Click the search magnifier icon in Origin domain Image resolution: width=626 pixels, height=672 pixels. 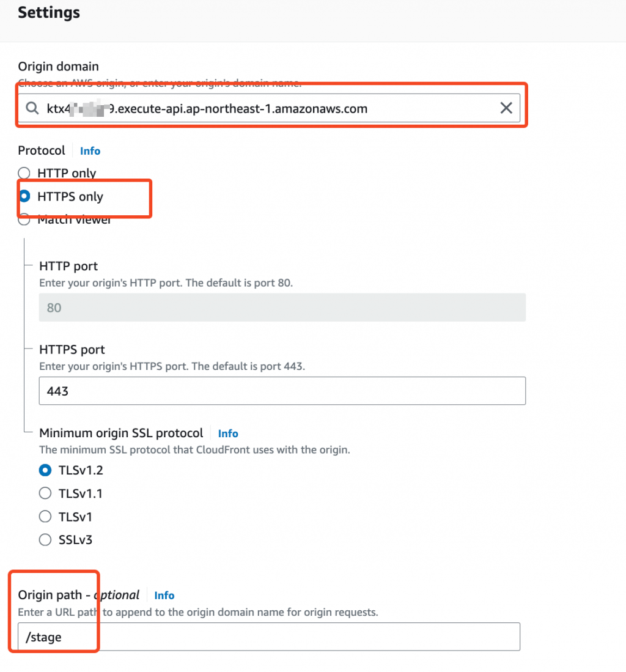(x=32, y=109)
